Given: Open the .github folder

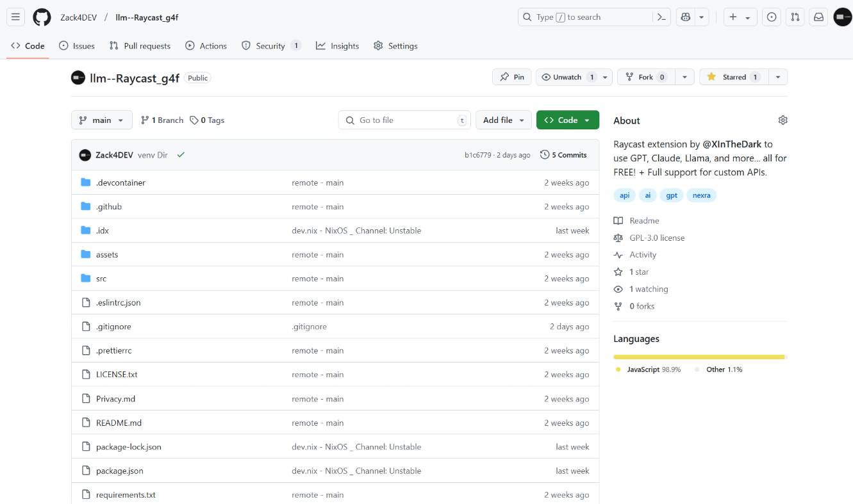Looking at the screenshot, I should 109,207.
